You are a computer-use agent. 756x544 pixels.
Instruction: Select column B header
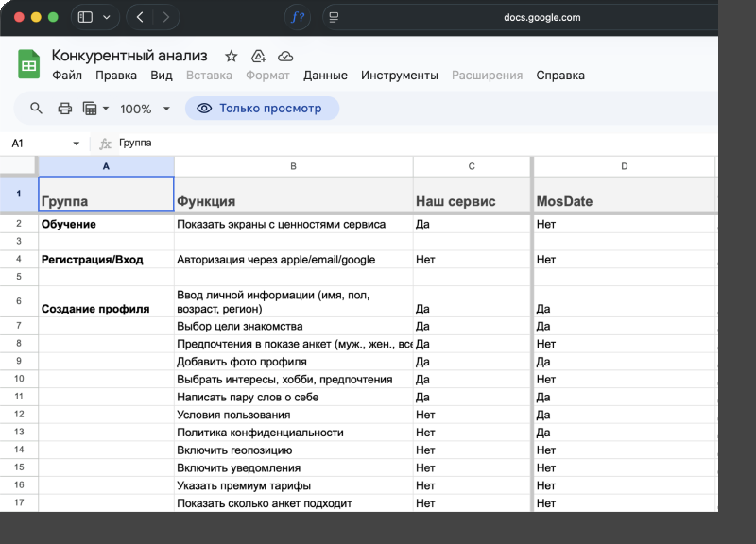coord(293,166)
